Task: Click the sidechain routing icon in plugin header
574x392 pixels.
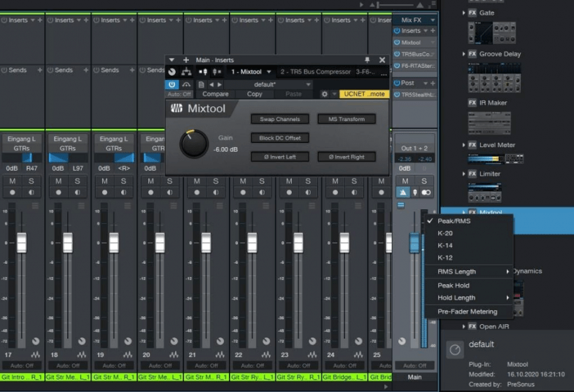Action: 186,71
